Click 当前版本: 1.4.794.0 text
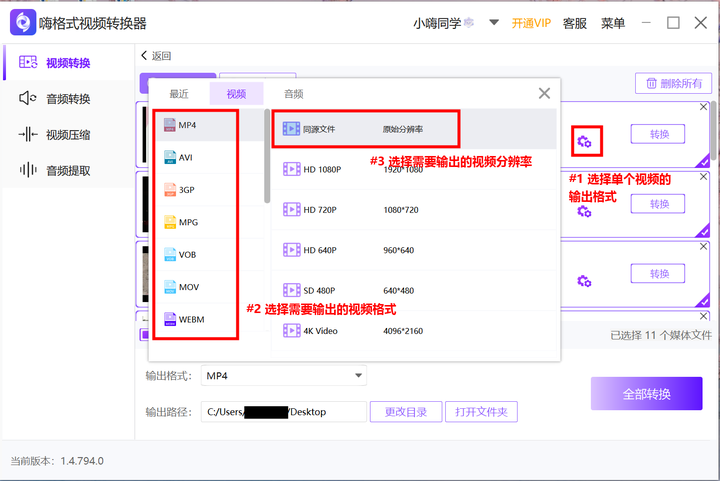This screenshot has height=481, width=720. tap(57, 461)
